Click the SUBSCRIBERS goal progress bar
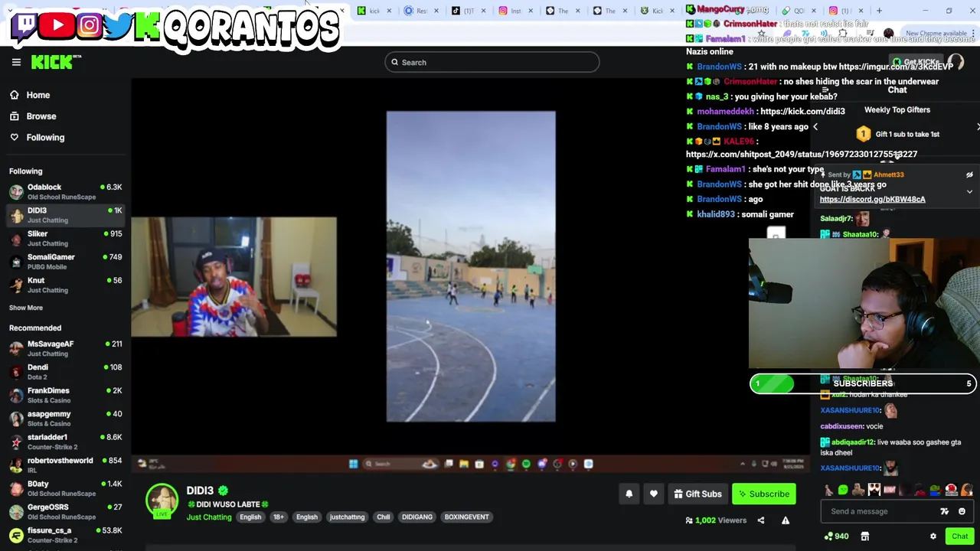Viewport: 980px width, 551px height. pyautogui.click(x=863, y=383)
